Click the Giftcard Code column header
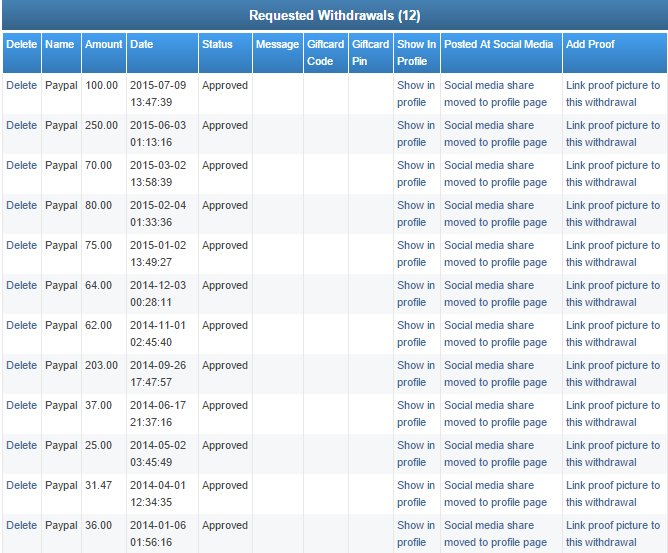This screenshot has height=553, width=668. [325, 53]
